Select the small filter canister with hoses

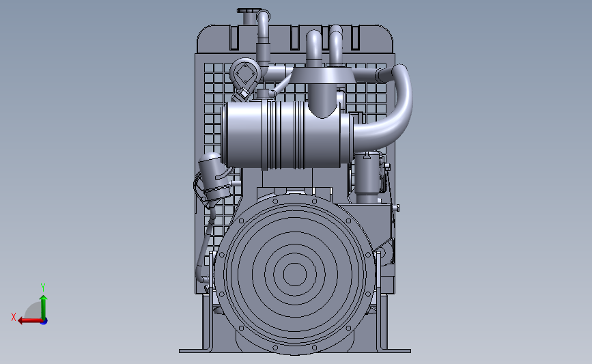click(214, 177)
